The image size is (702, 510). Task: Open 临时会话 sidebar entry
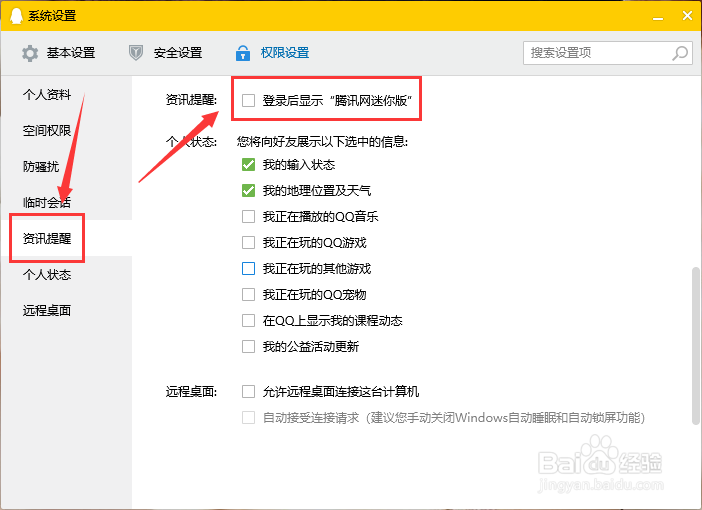(47, 202)
